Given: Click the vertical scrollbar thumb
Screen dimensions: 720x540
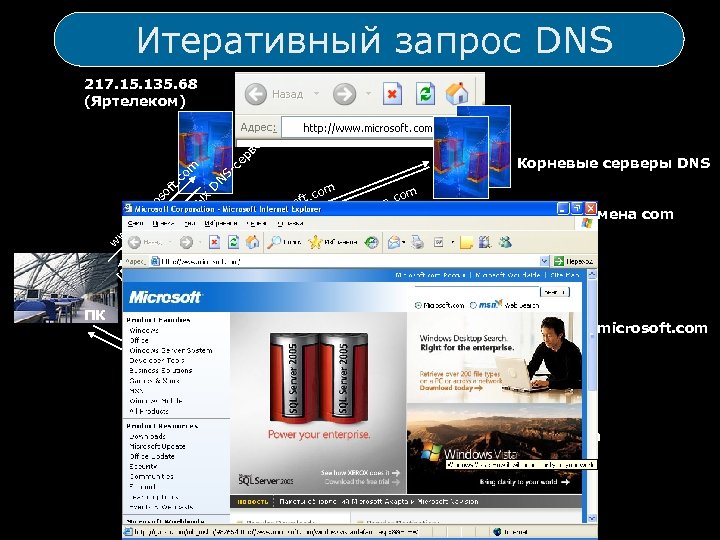Looking at the screenshot, I should click(592, 336).
